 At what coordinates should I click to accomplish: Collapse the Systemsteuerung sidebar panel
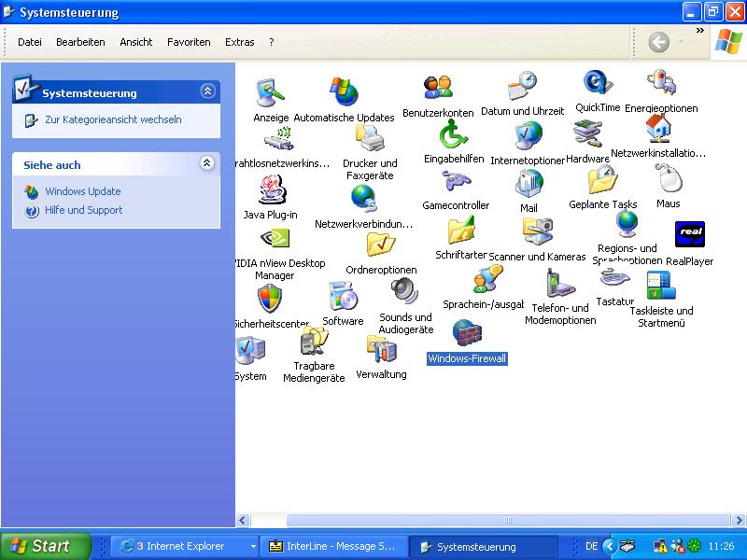click(x=207, y=91)
